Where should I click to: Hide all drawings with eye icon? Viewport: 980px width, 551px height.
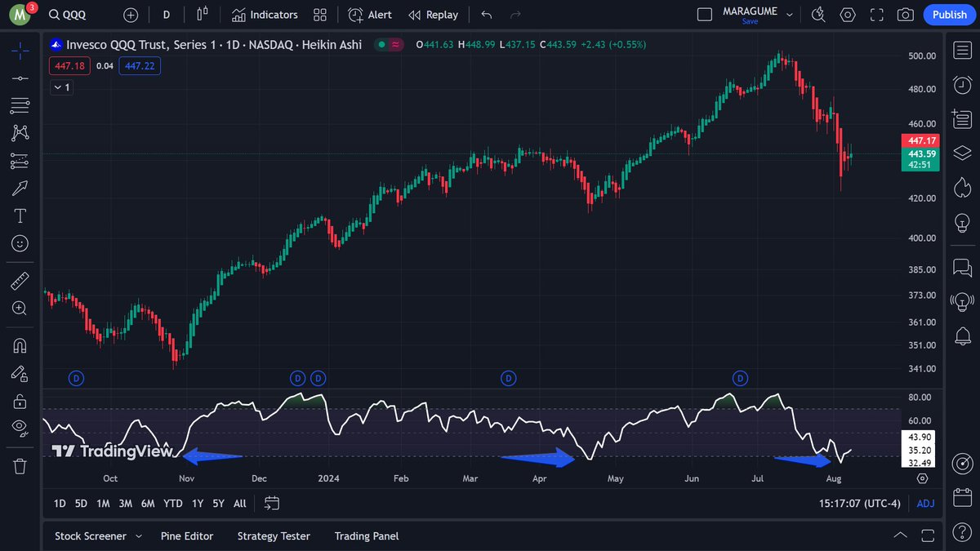click(20, 428)
